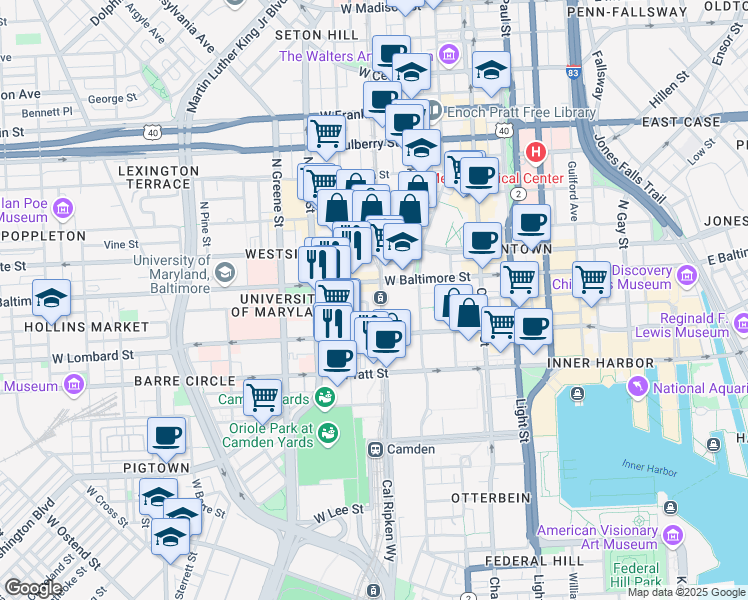Click the school marker near Hollins Market
Viewport: 748px width, 600px height.
(52, 299)
